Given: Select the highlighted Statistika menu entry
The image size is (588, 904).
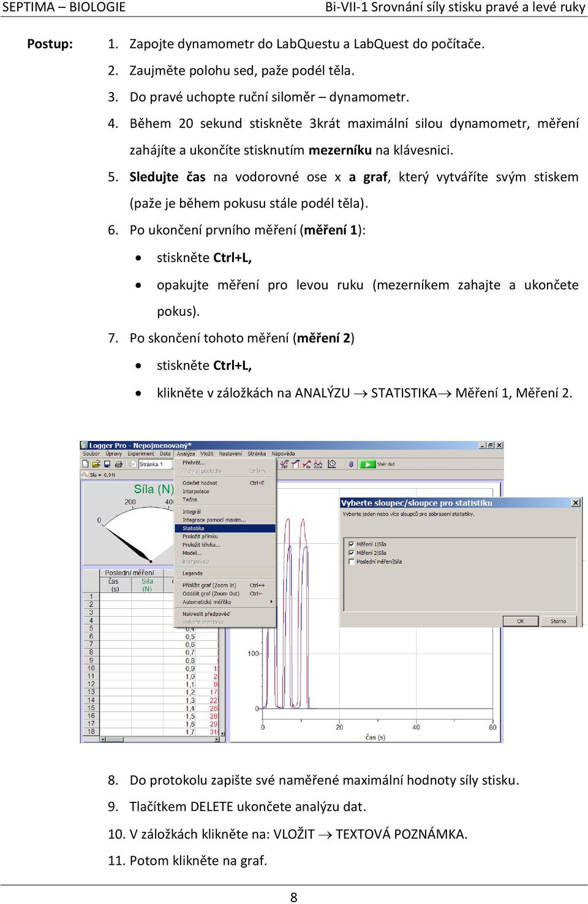Looking at the screenshot, I should click(x=225, y=528).
